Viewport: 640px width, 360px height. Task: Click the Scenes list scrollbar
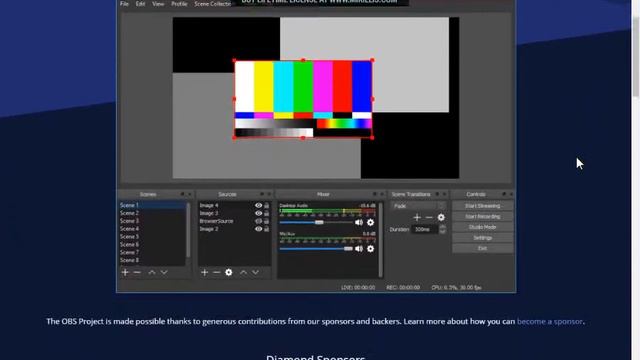[x=188, y=230]
